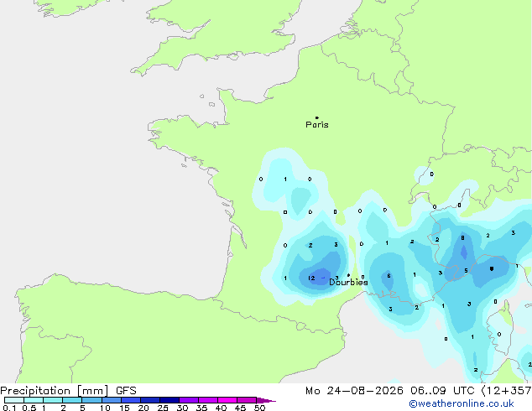Click the Dourbies location marker dot

[348, 275]
